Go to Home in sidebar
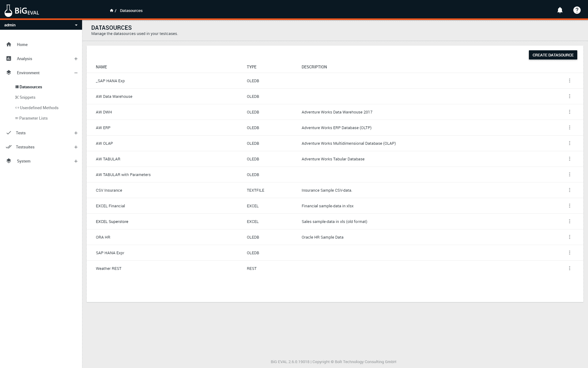Screen dimensions: 588x368 click(x=22, y=44)
